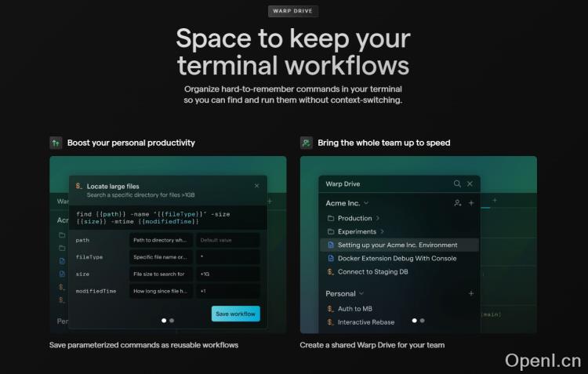Click the search icon in Warp Drive panel

457,183
